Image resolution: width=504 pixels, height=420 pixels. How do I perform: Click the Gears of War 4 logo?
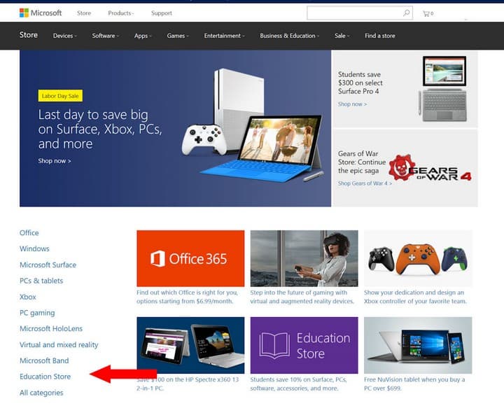430,169
